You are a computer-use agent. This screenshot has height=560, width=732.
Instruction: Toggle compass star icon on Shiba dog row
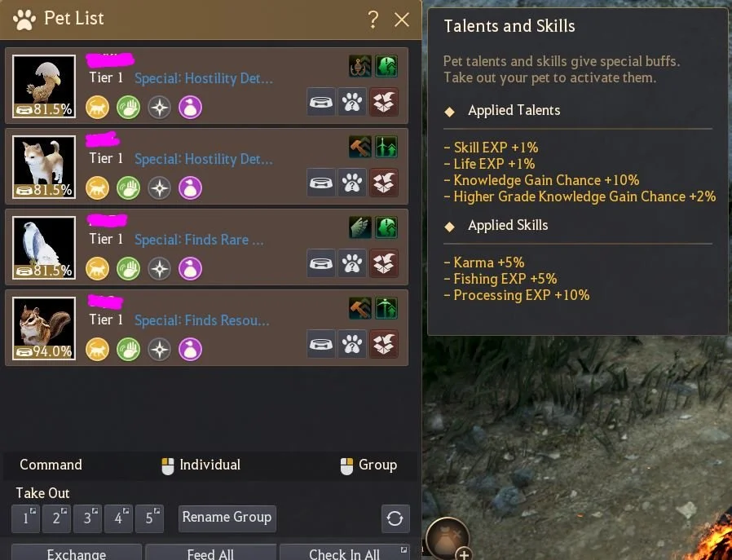(160, 188)
